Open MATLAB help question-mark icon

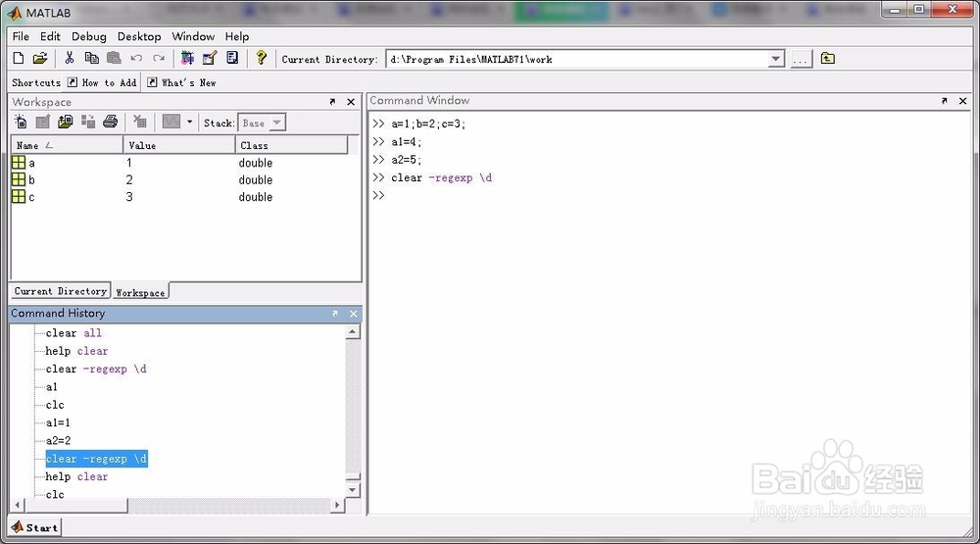click(x=262, y=58)
